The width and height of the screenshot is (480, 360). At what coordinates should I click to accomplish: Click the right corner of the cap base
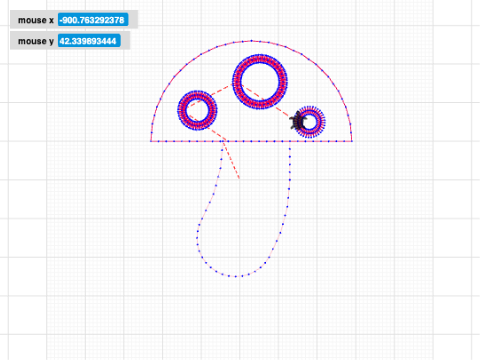coord(352,141)
